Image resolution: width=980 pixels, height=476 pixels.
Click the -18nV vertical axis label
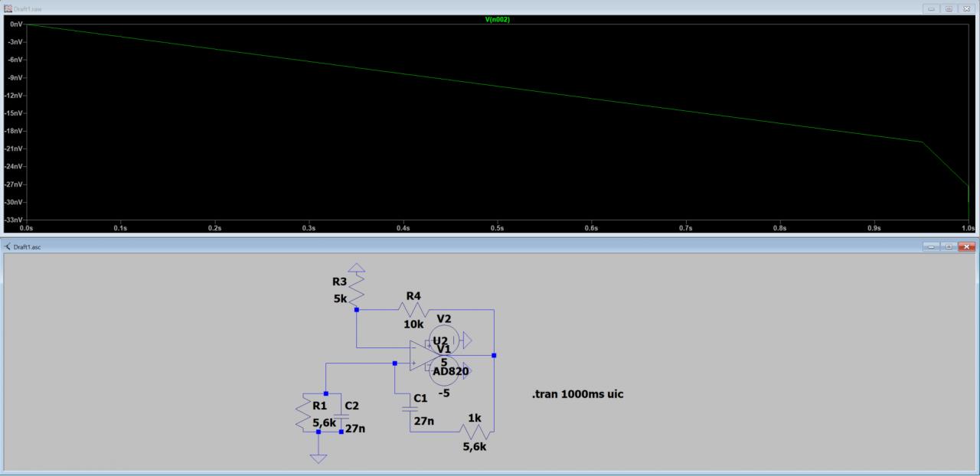pos(15,131)
